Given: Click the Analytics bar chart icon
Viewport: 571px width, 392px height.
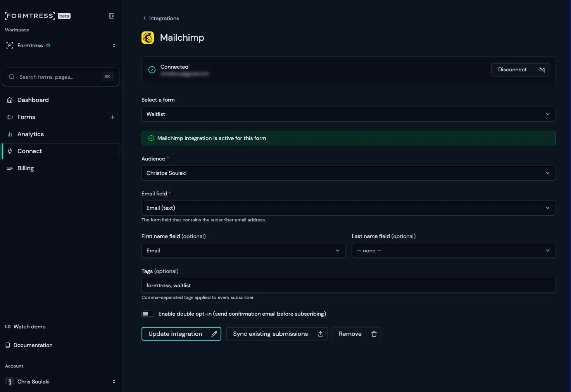Looking at the screenshot, I should 10,134.
